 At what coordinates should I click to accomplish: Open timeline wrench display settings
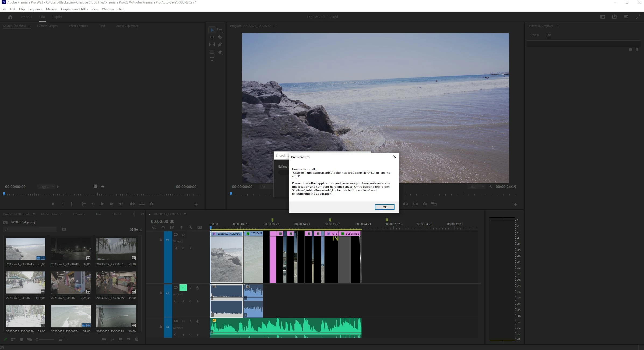[x=191, y=227]
